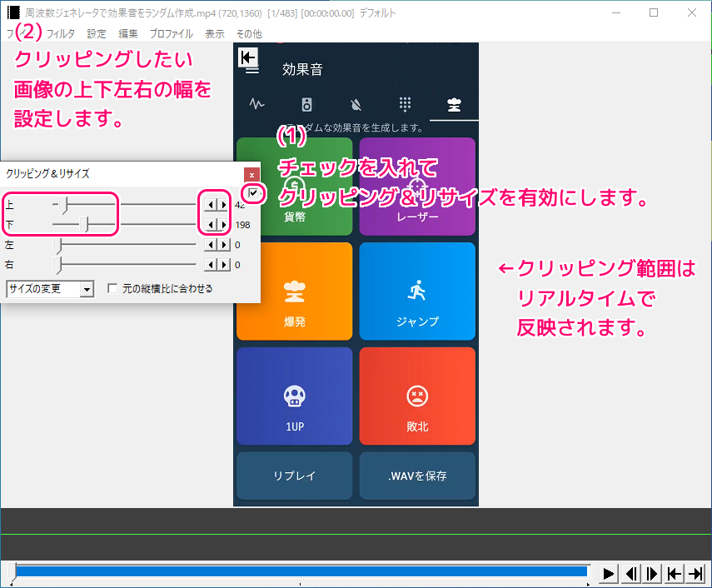Image resolution: width=712 pixels, height=588 pixels.
Task: Click the リプレイ button
Action: click(294, 476)
